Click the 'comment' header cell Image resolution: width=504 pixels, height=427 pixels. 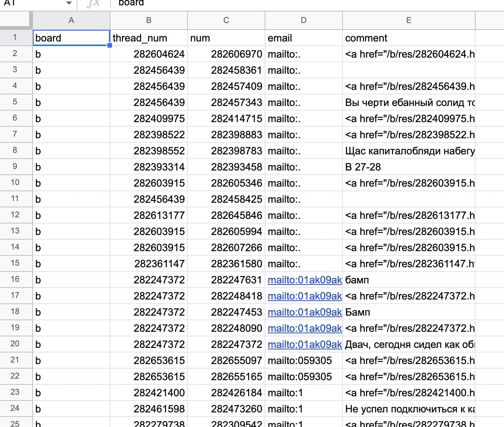coord(409,38)
